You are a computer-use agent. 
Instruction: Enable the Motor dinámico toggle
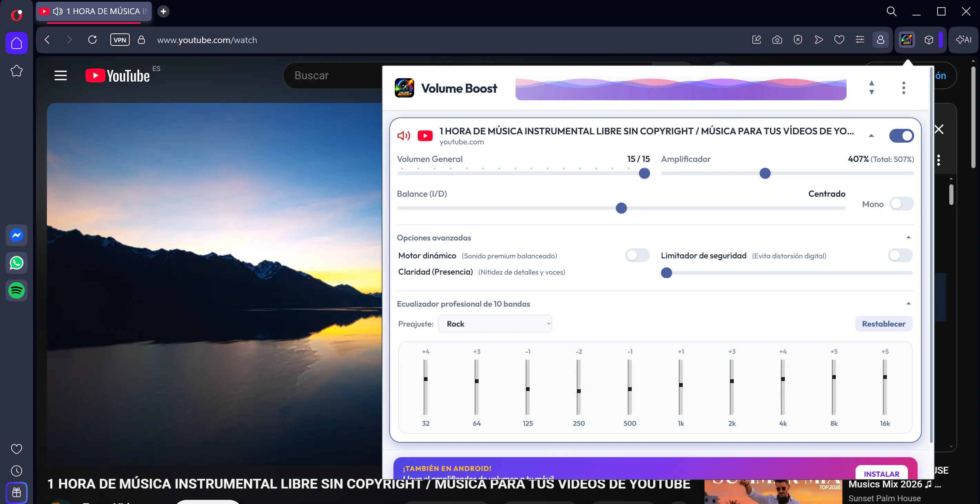click(638, 255)
